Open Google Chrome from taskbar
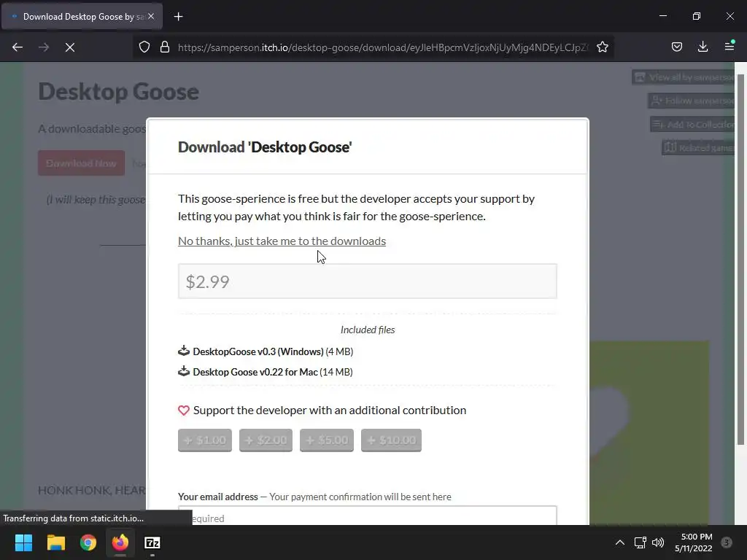The image size is (747, 560). tap(88, 542)
